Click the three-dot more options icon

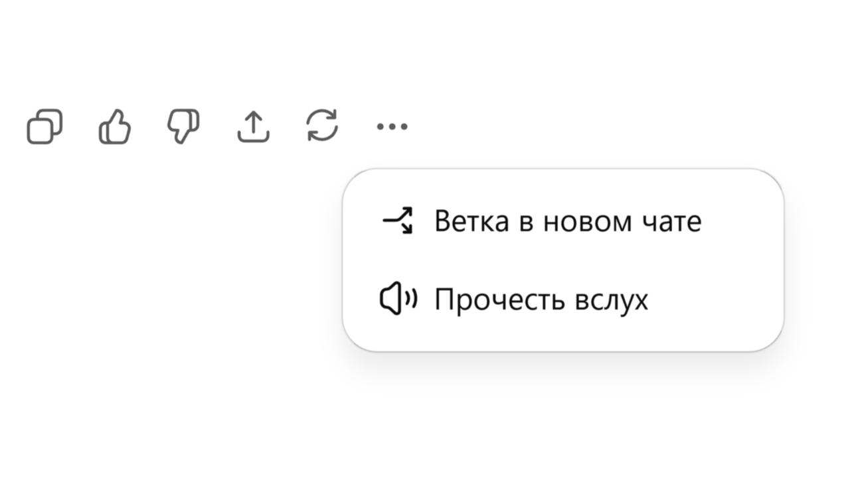392,126
